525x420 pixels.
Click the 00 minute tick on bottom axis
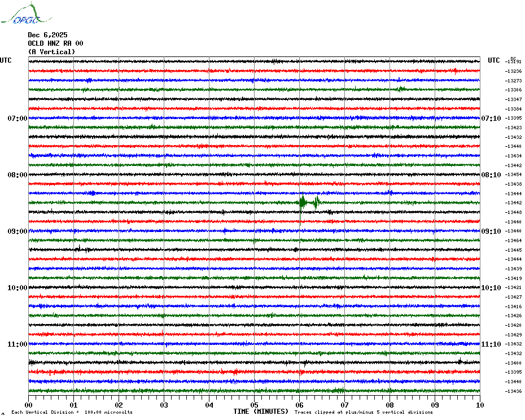28,405
